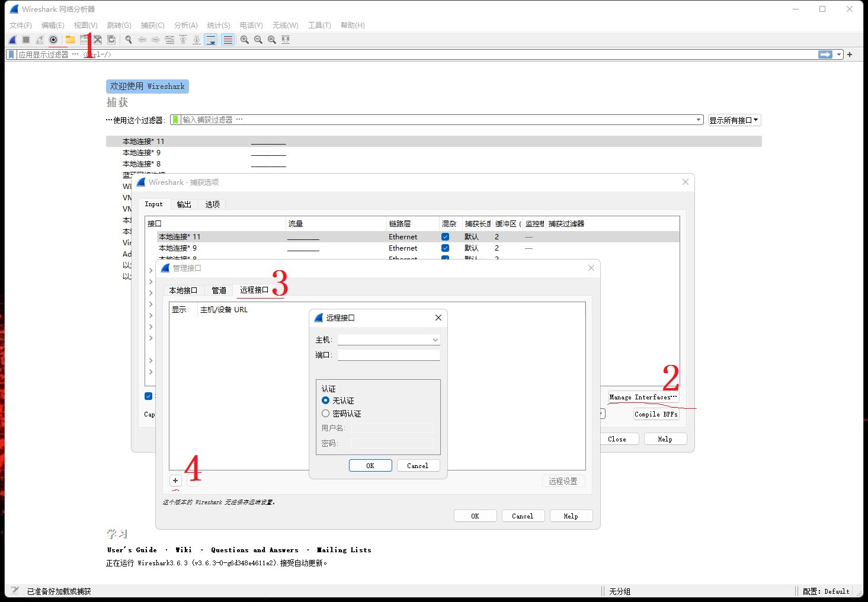Expand the 主机 host dropdown
The width and height of the screenshot is (868, 602).
tap(435, 340)
